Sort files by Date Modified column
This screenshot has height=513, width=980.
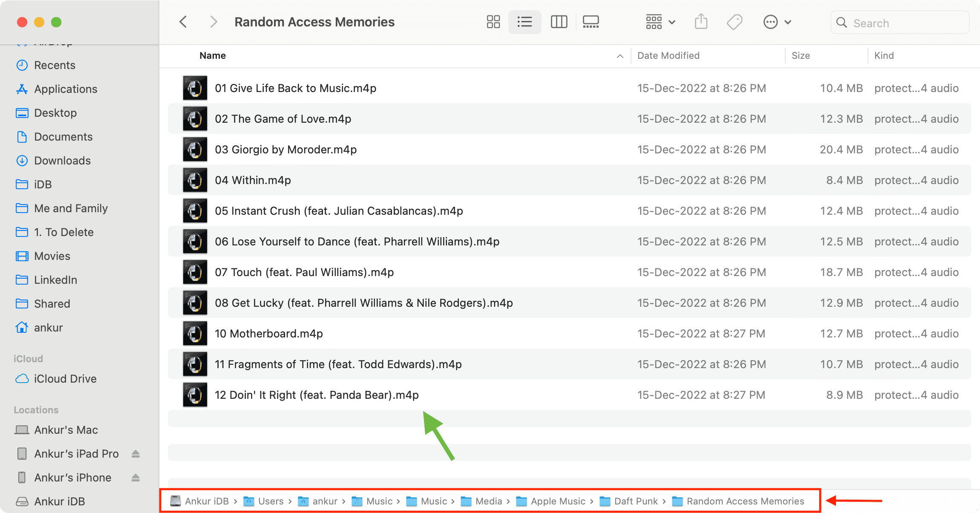tap(668, 56)
